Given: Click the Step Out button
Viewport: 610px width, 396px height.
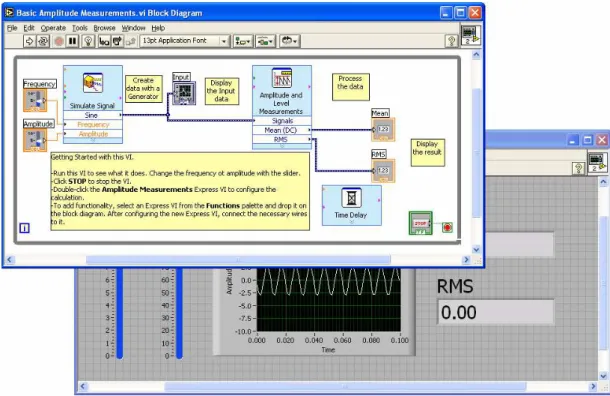Looking at the screenshot, I should pos(131,41).
